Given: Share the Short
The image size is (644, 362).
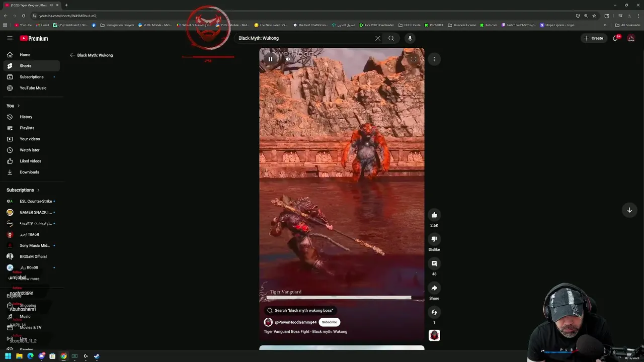Looking at the screenshot, I should point(434,288).
